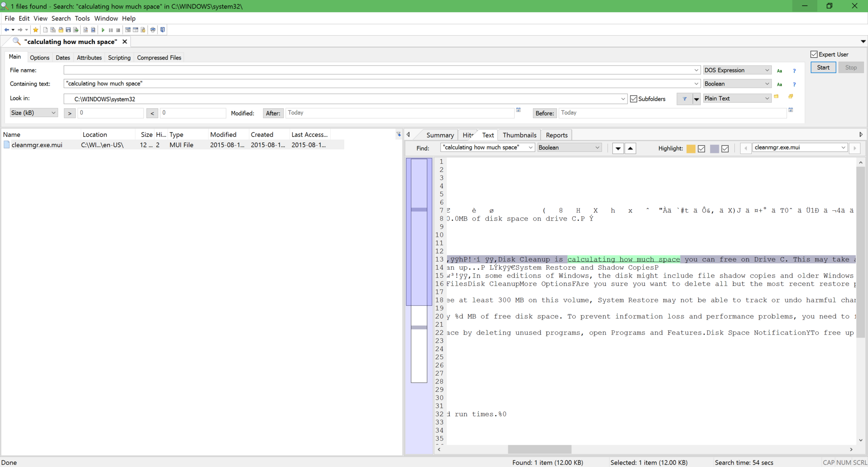Expand the Containing text history dropdown
The height and width of the screenshot is (467, 868).
click(696, 84)
